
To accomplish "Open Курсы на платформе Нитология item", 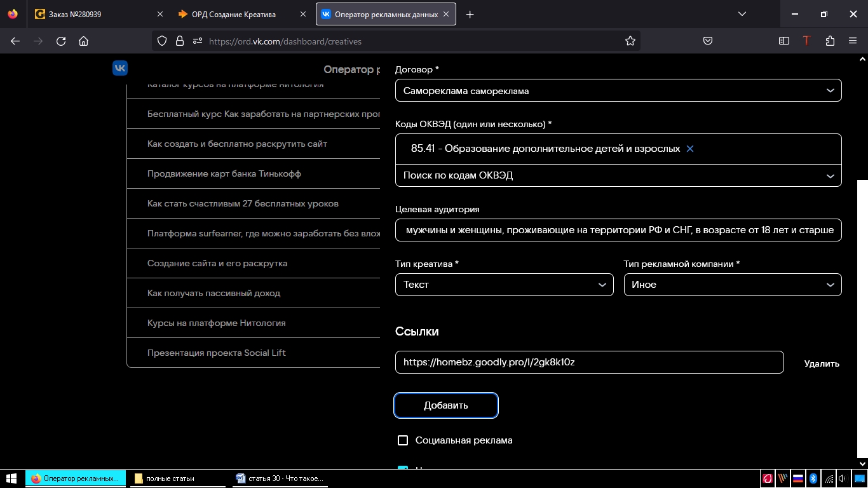I will tap(254, 323).
